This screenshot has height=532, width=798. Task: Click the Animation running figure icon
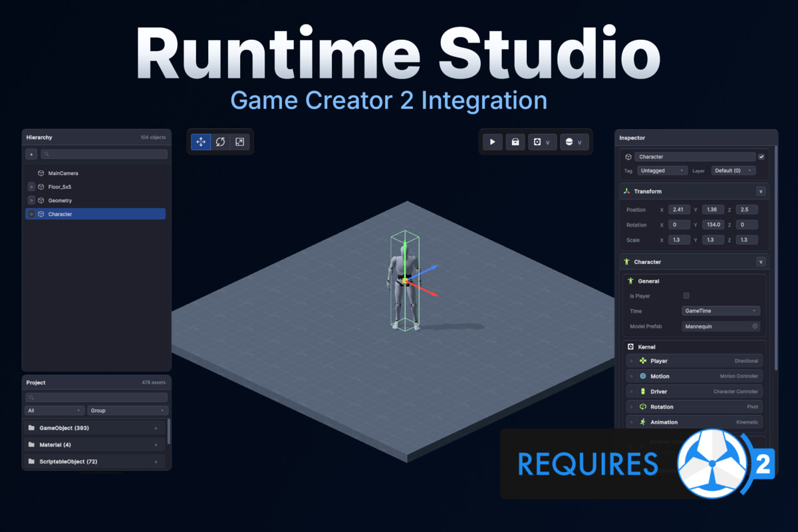[x=643, y=422]
